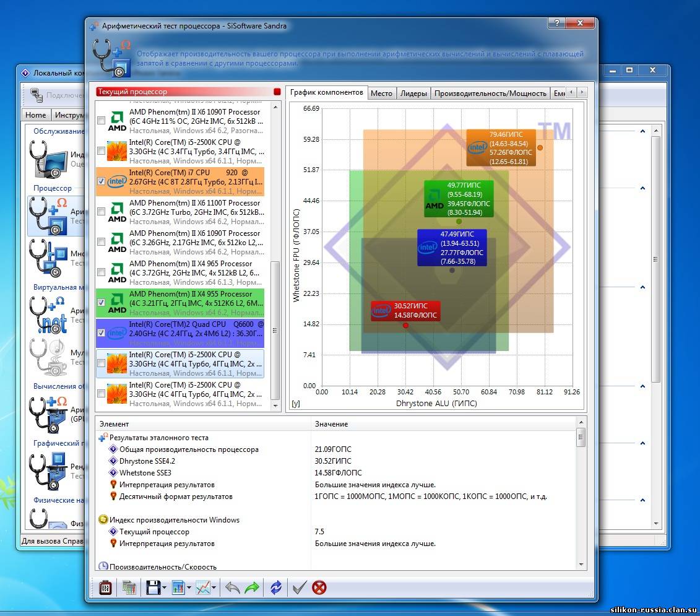The image size is (700, 616).
Task: Collapse the Обслуживание section chevron in background window
Action: click(642, 131)
